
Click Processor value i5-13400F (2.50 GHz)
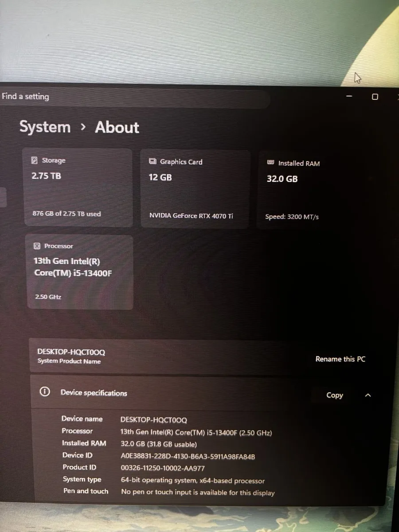click(196, 432)
